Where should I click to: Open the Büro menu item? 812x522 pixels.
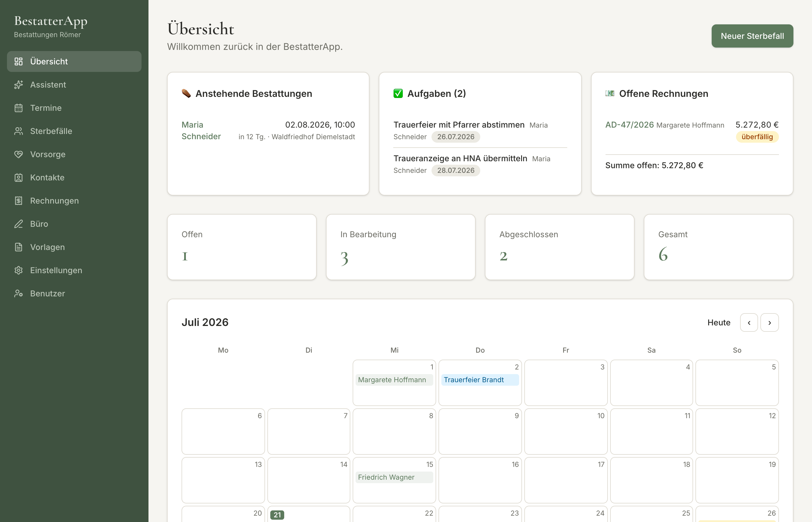74,224
